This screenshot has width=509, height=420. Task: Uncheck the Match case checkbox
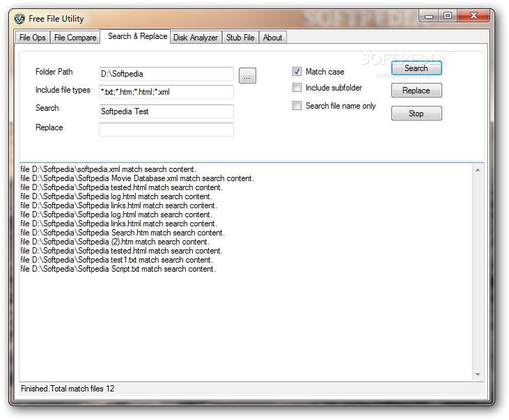pyautogui.click(x=297, y=72)
